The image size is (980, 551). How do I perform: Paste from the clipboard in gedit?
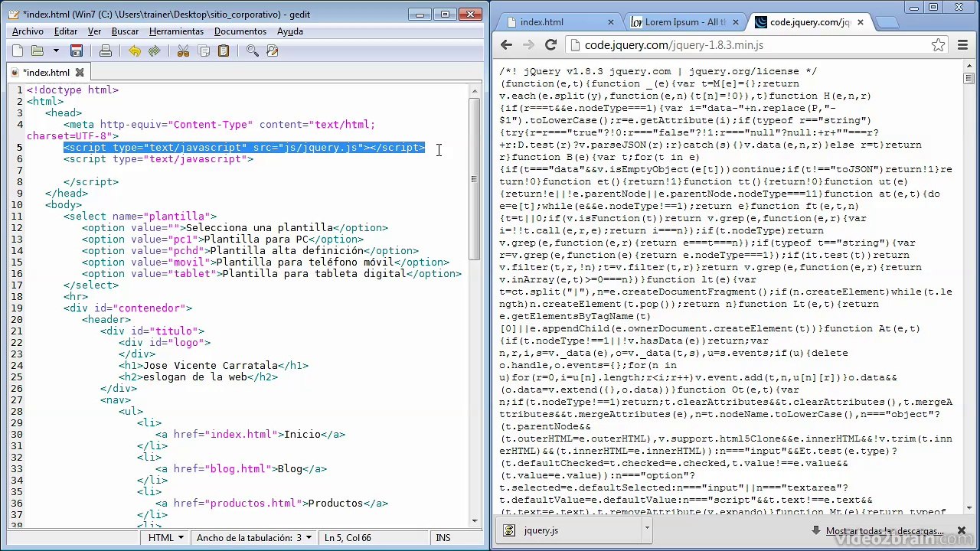pyautogui.click(x=224, y=51)
